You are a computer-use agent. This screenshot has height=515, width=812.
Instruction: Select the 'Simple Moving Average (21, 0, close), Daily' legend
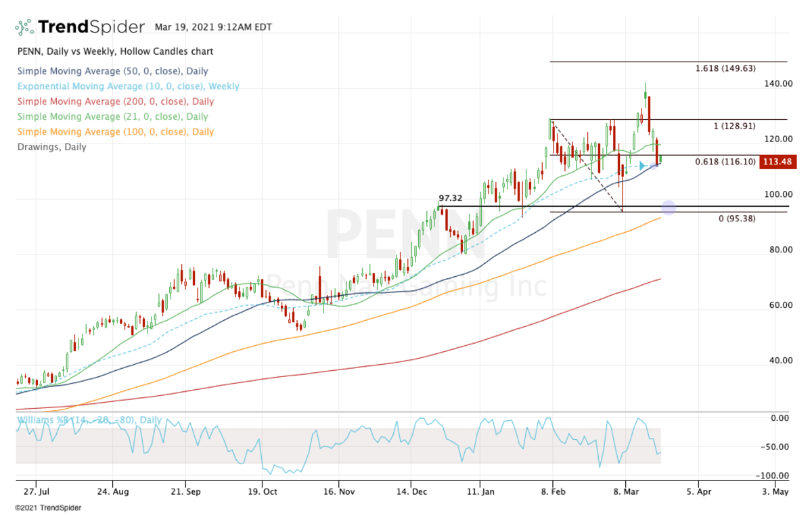click(x=113, y=117)
